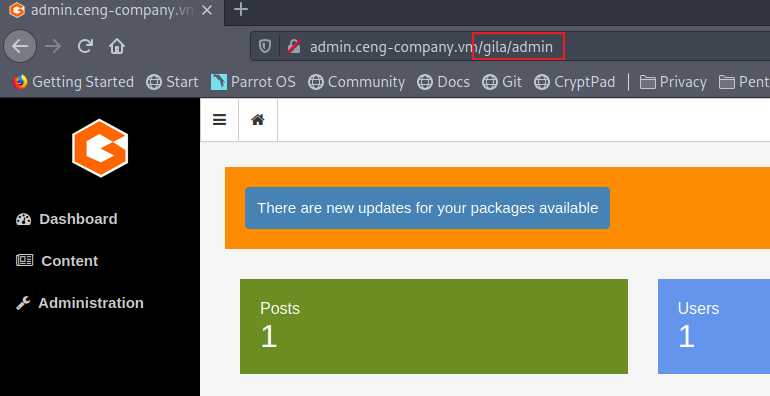Open the Parrot OS bookmark
Viewport: 770px width, 396px height.
coord(253,82)
